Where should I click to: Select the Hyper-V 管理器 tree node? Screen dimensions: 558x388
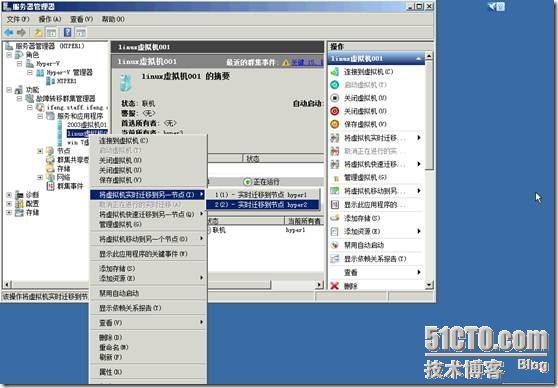pyautogui.click(x=69, y=72)
